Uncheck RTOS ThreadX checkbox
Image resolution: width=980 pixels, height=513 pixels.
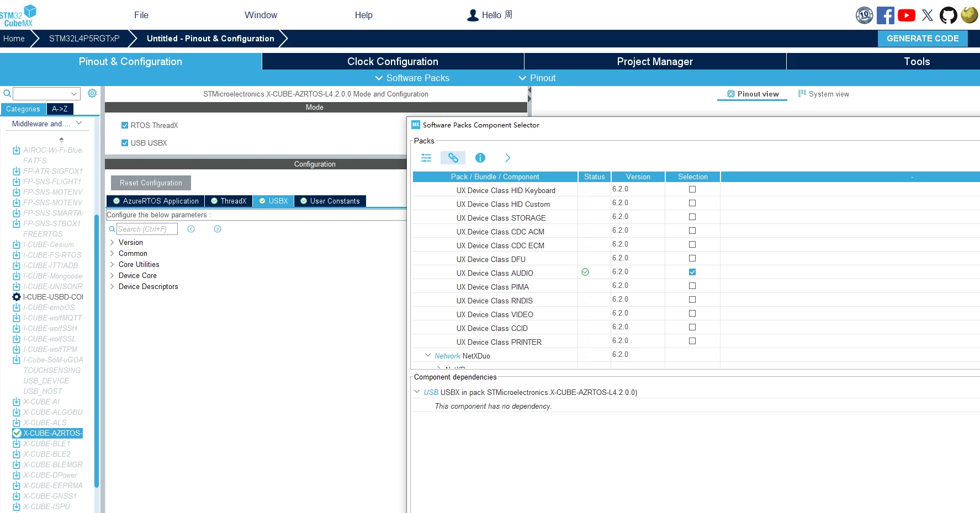pyautogui.click(x=125, y=125)
